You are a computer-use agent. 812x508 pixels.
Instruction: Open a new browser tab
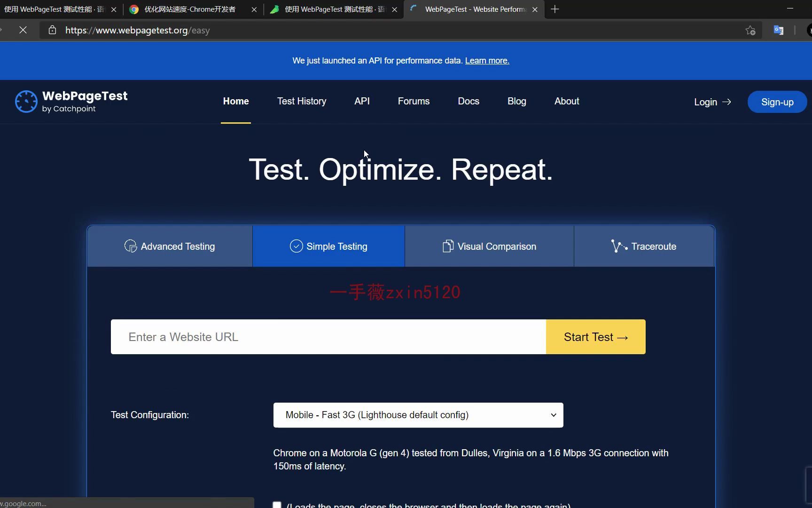tap(555, 9)
